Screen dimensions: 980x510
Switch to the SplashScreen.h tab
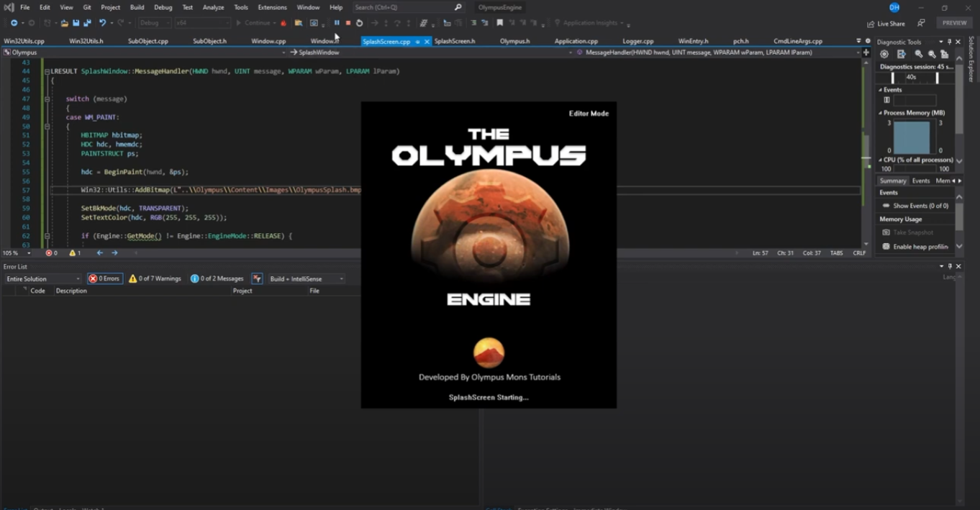point(455,41)
